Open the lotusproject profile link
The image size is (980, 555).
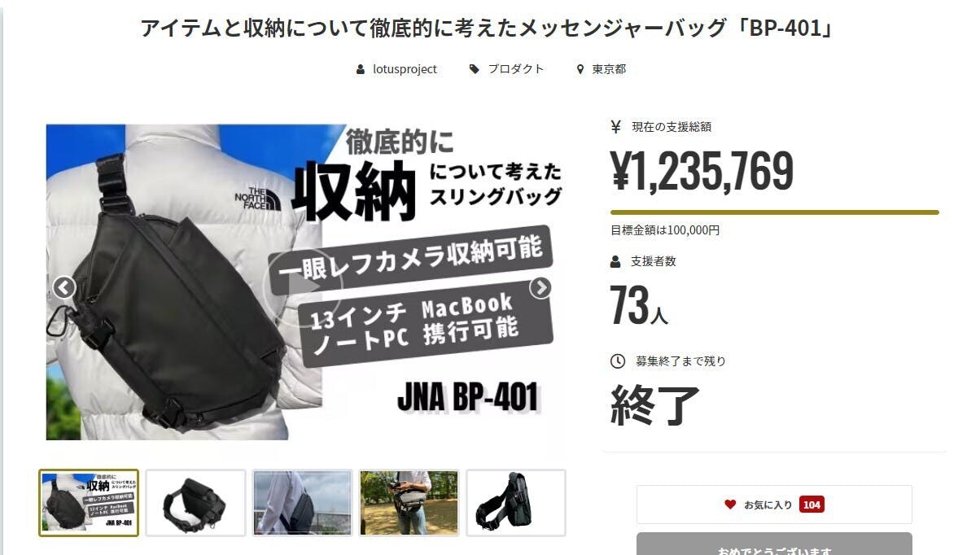click(405, 69)
